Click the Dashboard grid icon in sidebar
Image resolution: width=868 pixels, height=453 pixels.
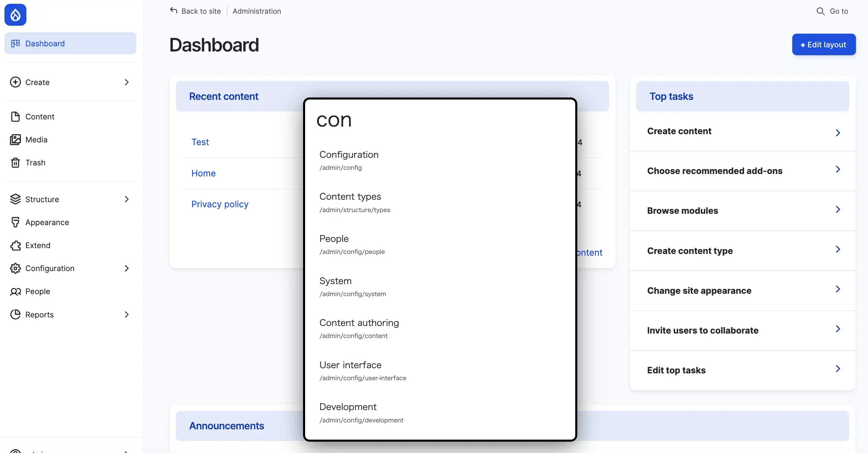point(15,44)
